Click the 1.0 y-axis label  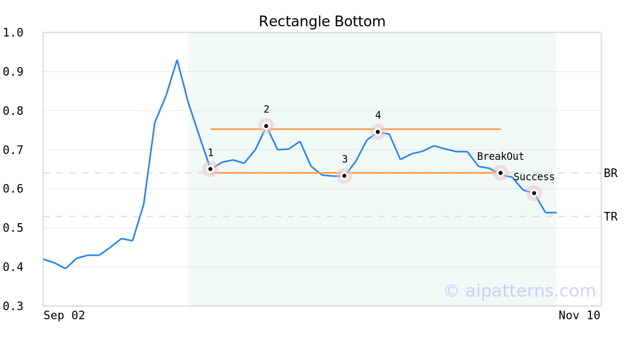13,33
